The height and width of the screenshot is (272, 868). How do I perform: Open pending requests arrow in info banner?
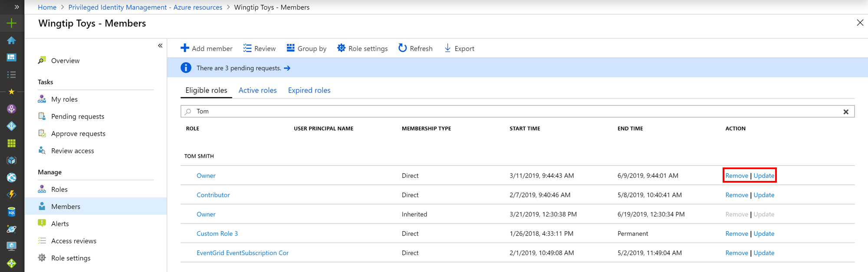pos(287,68)
